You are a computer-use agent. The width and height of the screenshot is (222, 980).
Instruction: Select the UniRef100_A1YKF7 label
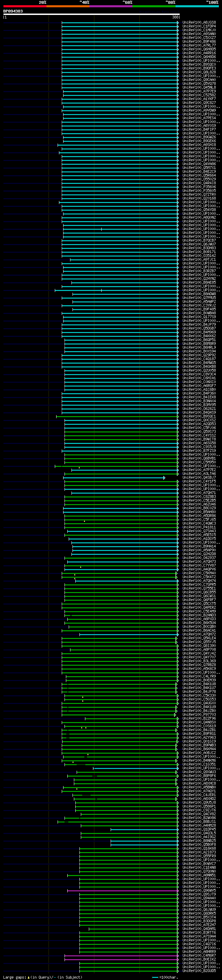199,99
